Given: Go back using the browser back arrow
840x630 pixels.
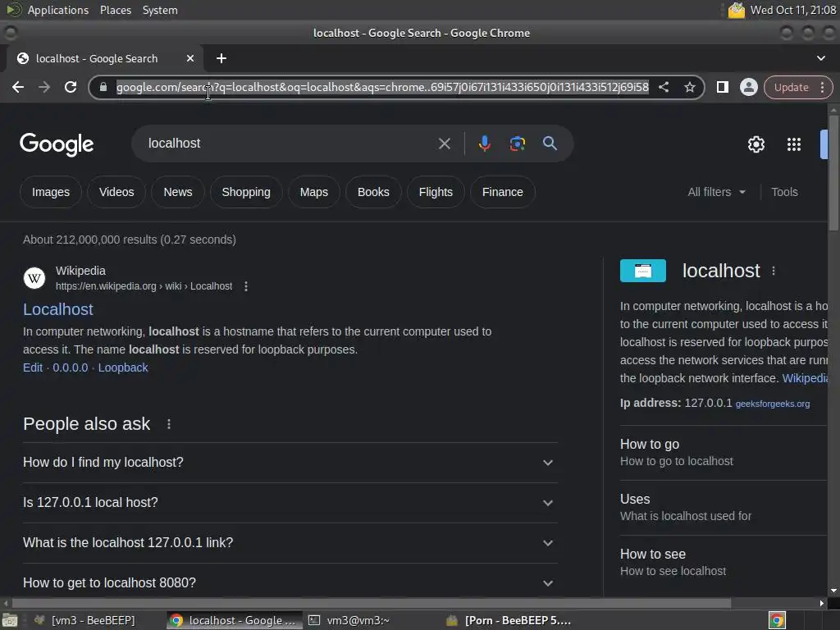Looking at the screenshot, I should point(18,87).
